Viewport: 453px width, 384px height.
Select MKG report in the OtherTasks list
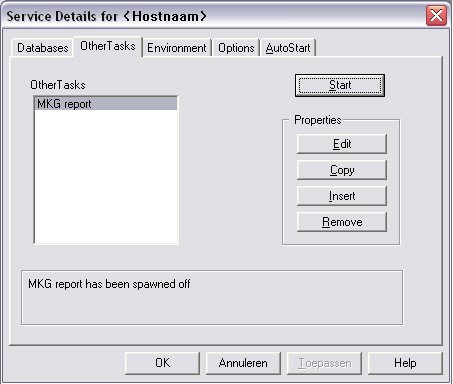pyautogui.click(x=106, y=104)
